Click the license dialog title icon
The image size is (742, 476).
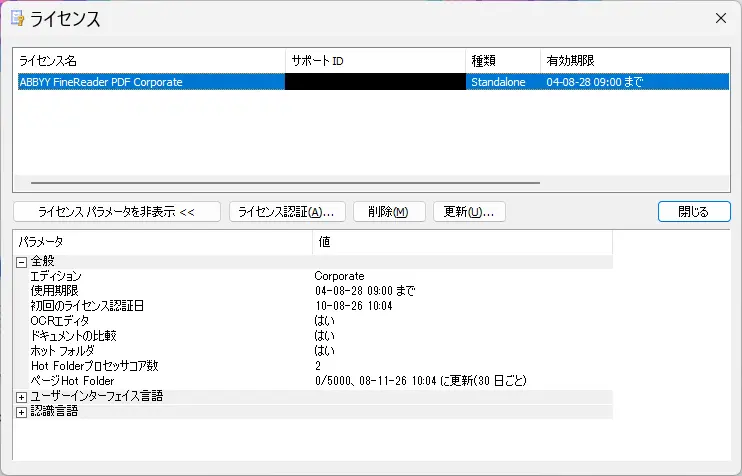[18, 18]
